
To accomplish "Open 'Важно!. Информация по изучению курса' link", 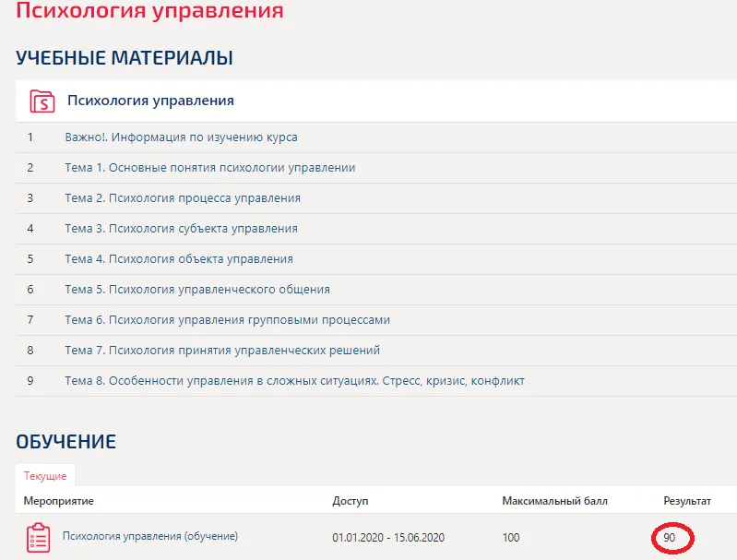I will (x=181, y=137).
